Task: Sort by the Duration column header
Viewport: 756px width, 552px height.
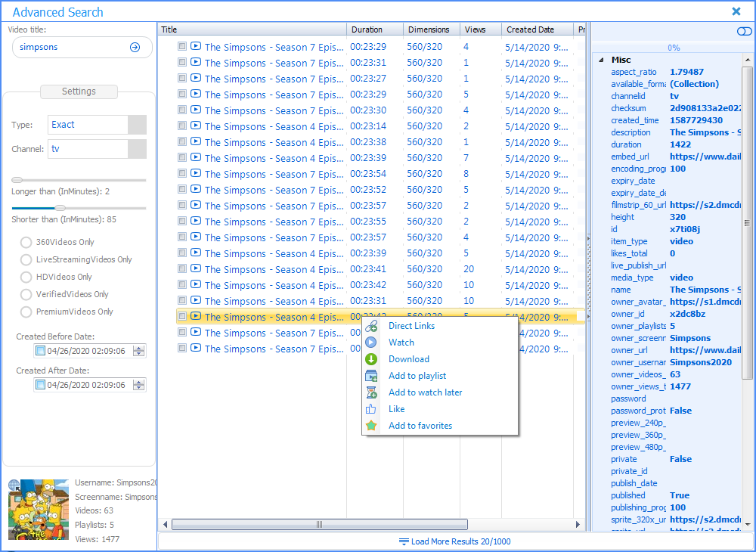Action: click(375, 29)
